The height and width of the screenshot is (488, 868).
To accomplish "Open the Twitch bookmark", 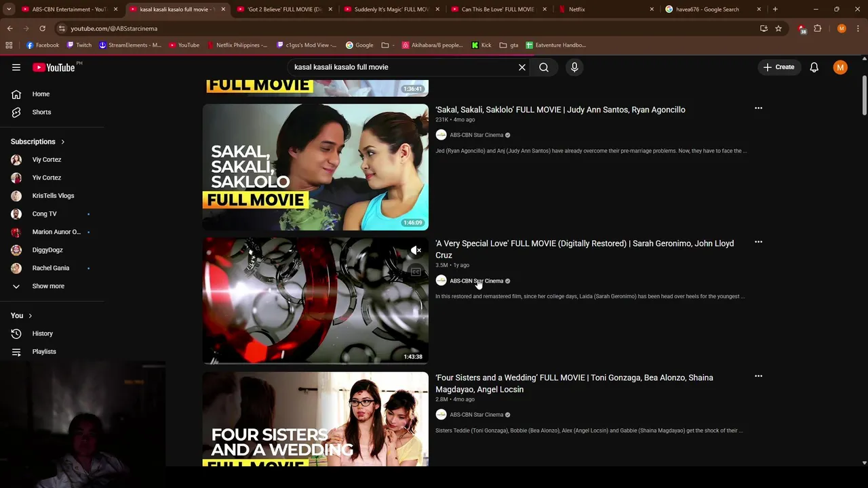I will (x=79, y=45).
